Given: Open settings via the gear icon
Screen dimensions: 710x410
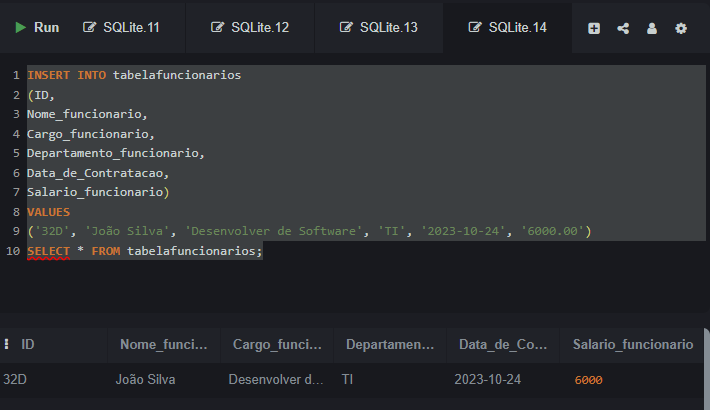Looking at the screenshot, I should 681,28.
